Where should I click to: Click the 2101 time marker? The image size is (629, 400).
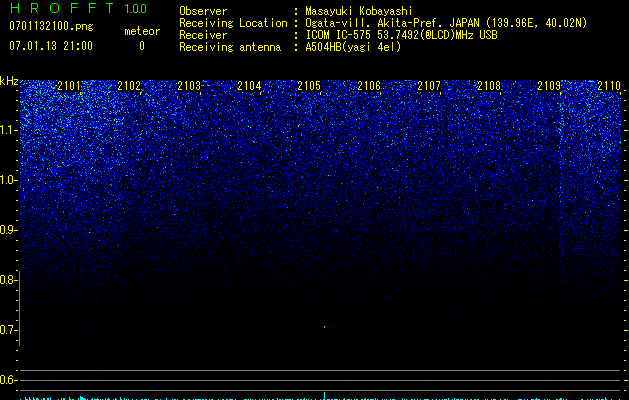(x=69, y=86)
